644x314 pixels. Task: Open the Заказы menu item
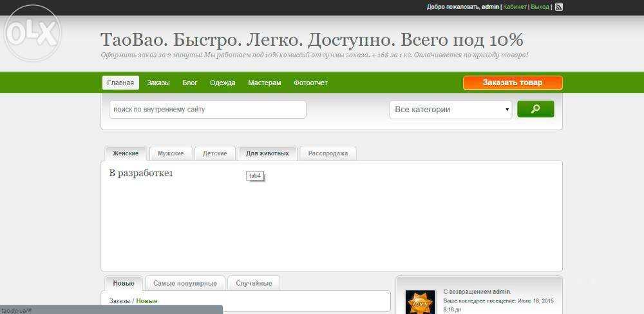(x=158, y=83)
